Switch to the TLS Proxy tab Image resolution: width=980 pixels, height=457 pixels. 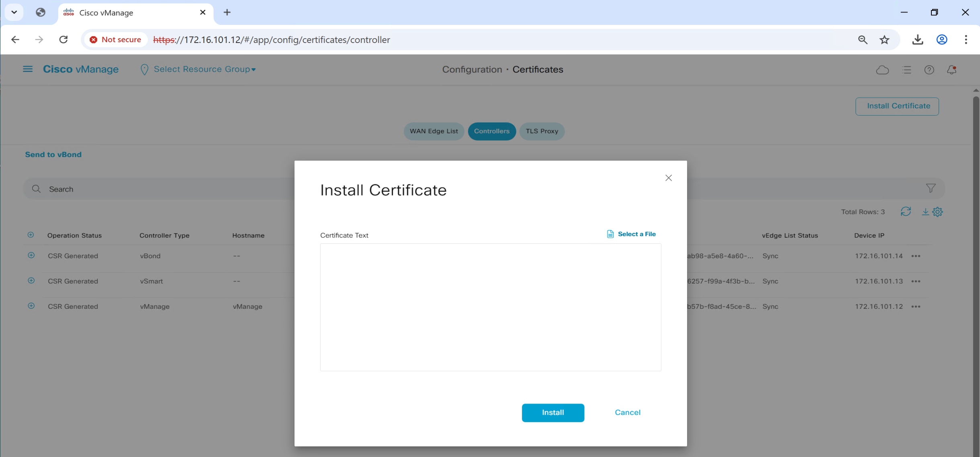tap(542, 131)
